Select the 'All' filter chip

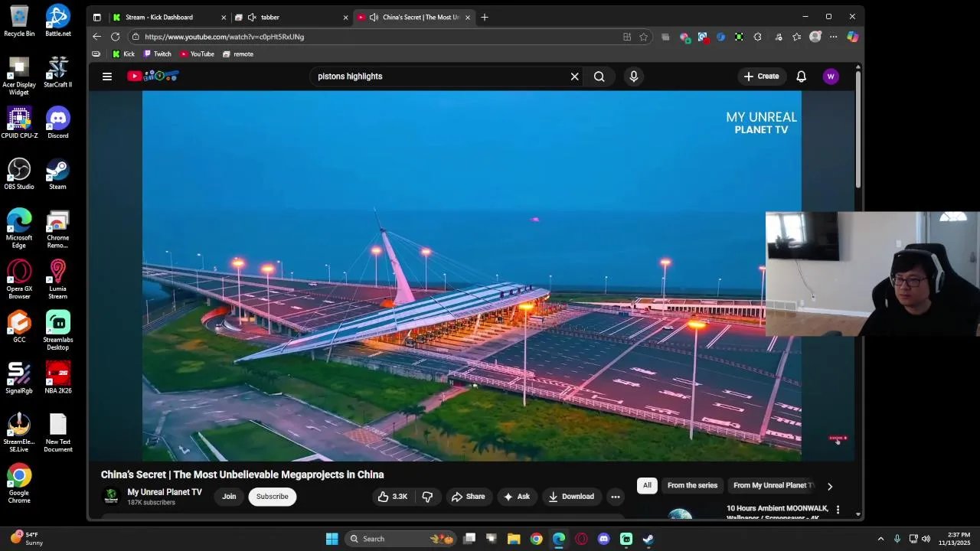(x=647, y=485)
